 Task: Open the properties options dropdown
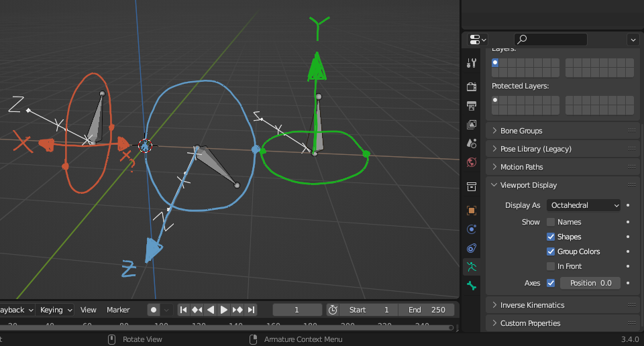pyautogui.click(x=633, y=40)
